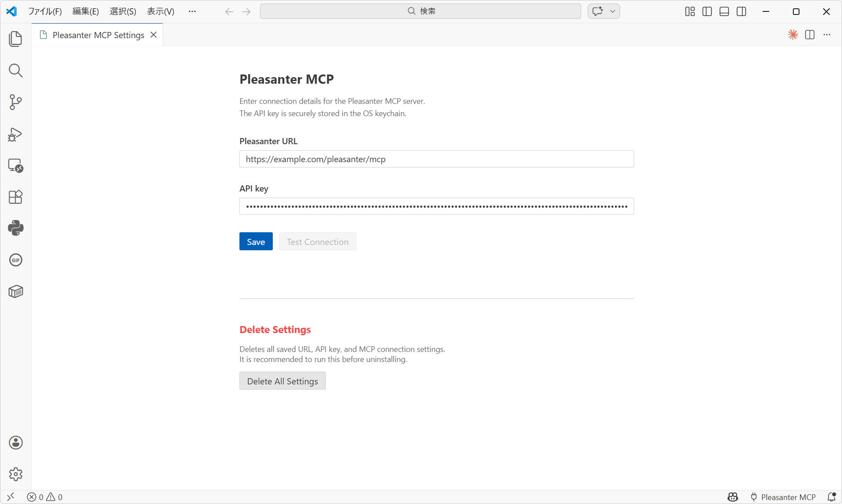Open the ファイル(F) menu
The height and width of the screenshot is (504, 842).
(x=45, y=11)
